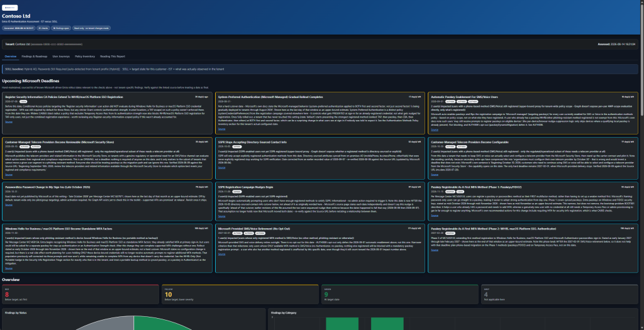644x330 pixels.
Task: Click the checks count pill in header
Action: (x=43, y=28)
